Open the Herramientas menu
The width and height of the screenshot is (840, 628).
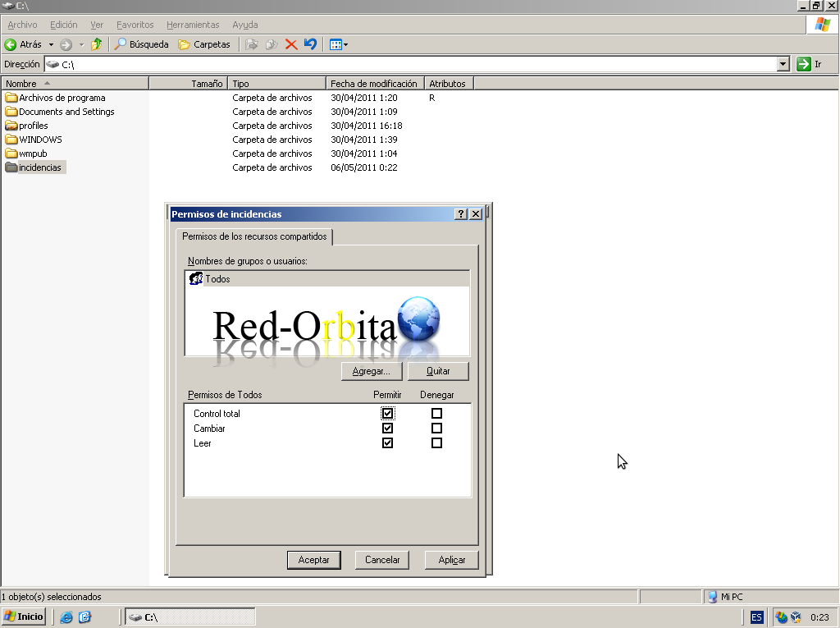[193, 25]
